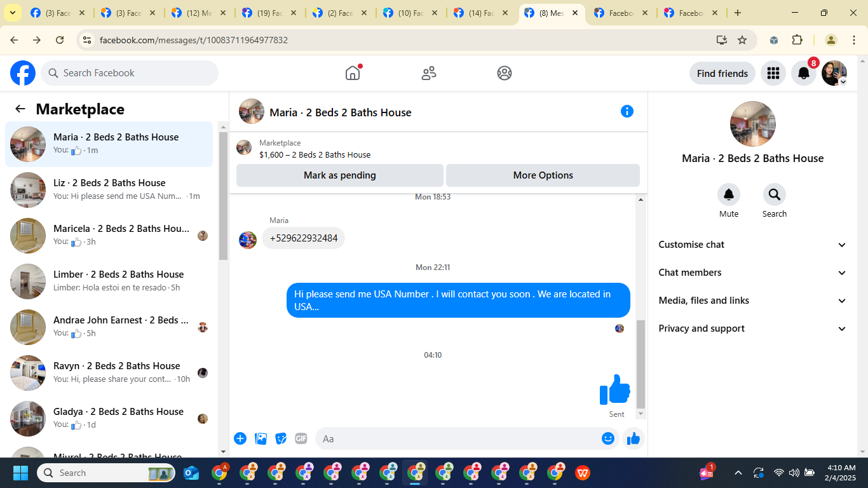Screen dimensions: 868x488
Task: Switch to the "(14) Fac" browser tab
Action: pyautogui.click(x=481, y=13)
